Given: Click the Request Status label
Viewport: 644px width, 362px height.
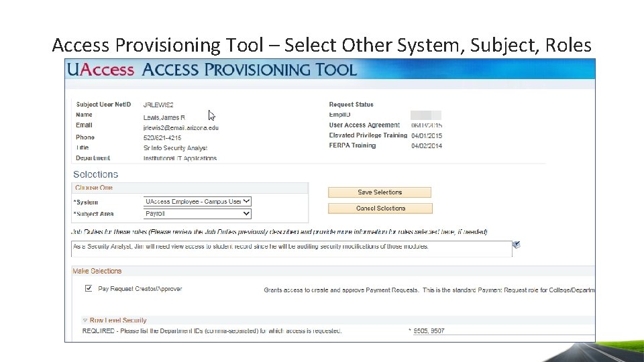Looking at the screenshot, I should 351,105.
